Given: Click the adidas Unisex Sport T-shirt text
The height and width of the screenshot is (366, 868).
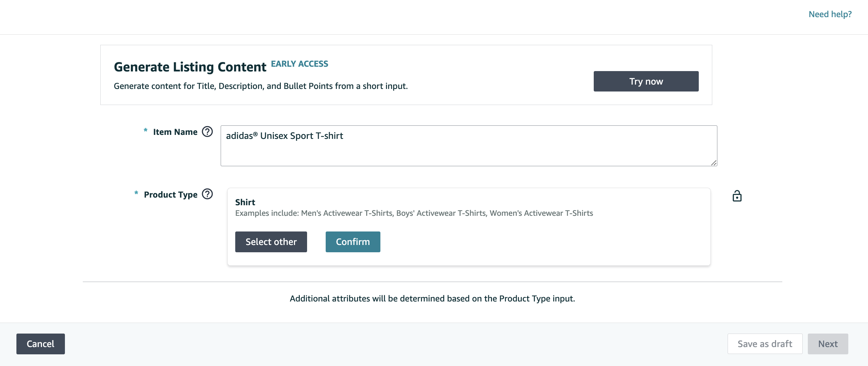Looking at the screenshot, I should [x=285, y=136].
